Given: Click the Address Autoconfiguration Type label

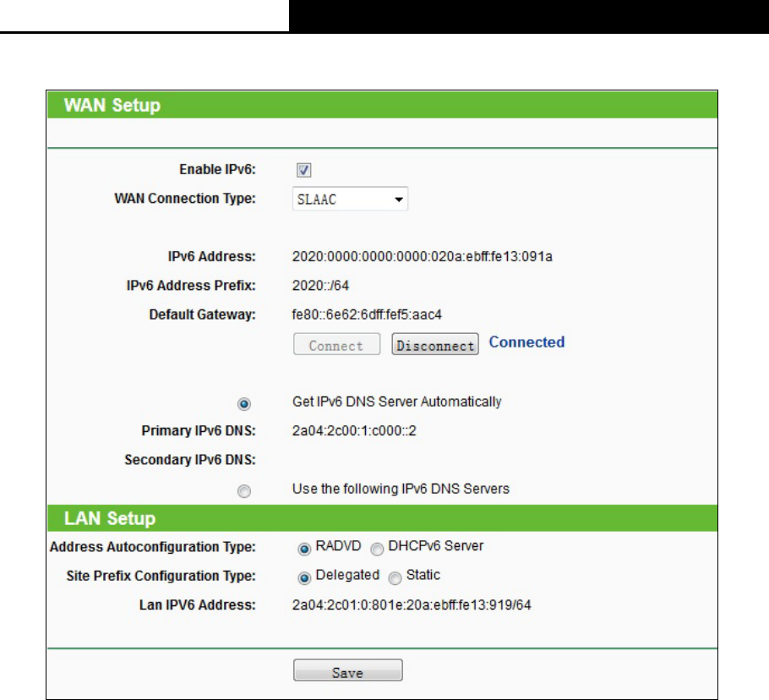Looking at the screenshot, I should pos(152,547).
